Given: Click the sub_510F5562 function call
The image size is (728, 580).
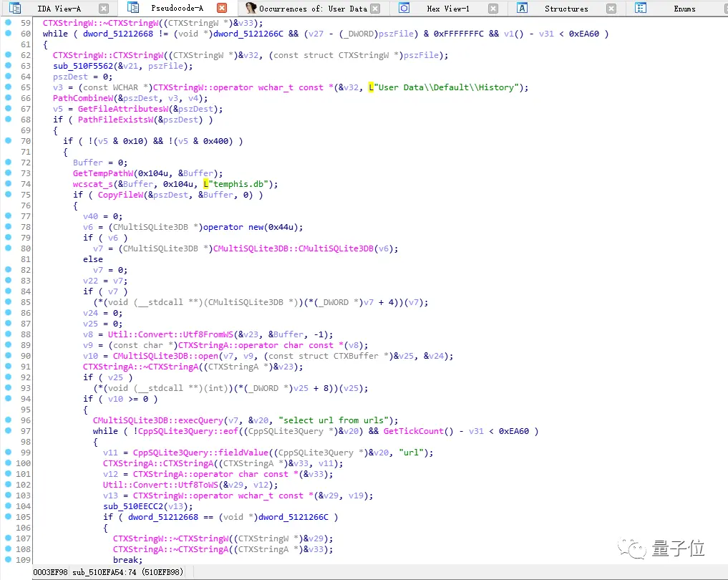Looking at the screenshot, I should pyautogui.click(x=82, y=66).
